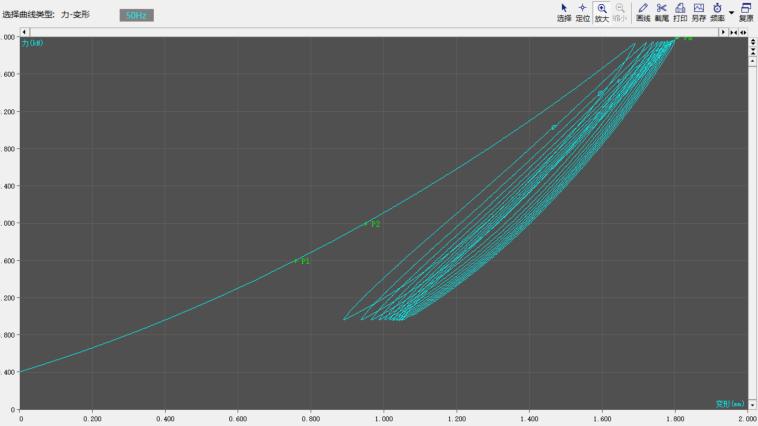Image resolution: width=758 pixels, height=426 pixels.
Task: Select the P2 marker on curve
Action: (367, 224)
